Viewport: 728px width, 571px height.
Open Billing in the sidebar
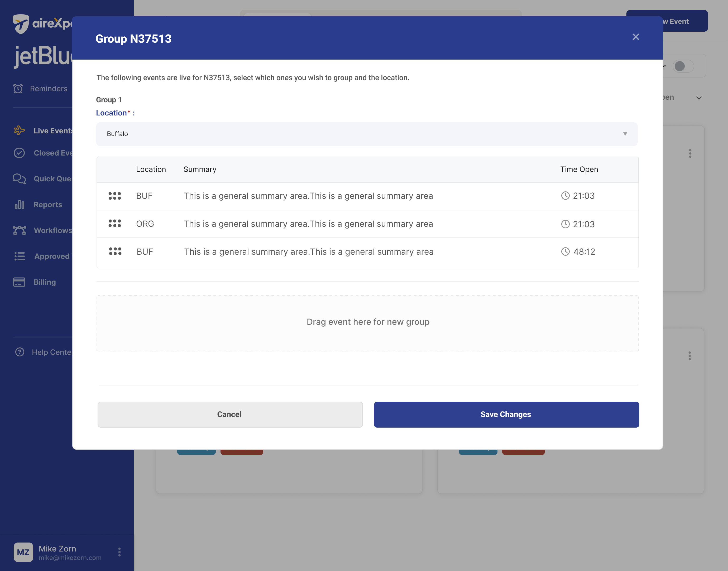point(45,282)
